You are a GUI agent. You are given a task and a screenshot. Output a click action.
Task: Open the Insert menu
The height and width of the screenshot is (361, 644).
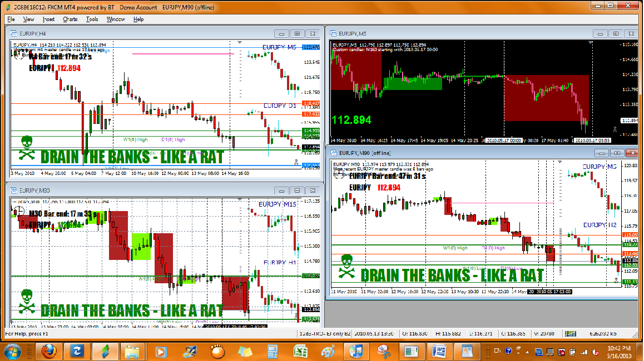coord(48,19)
